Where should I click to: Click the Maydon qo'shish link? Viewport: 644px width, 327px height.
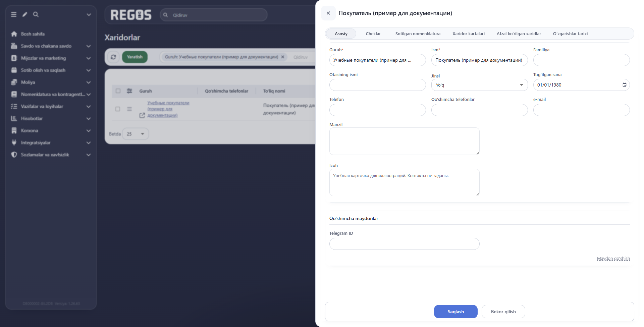coord(613,259)
